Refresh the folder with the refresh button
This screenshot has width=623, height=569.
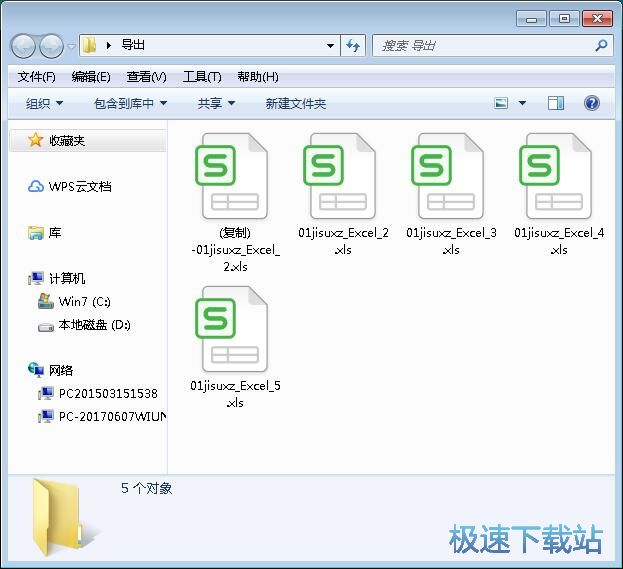click(x=353, y=46)
